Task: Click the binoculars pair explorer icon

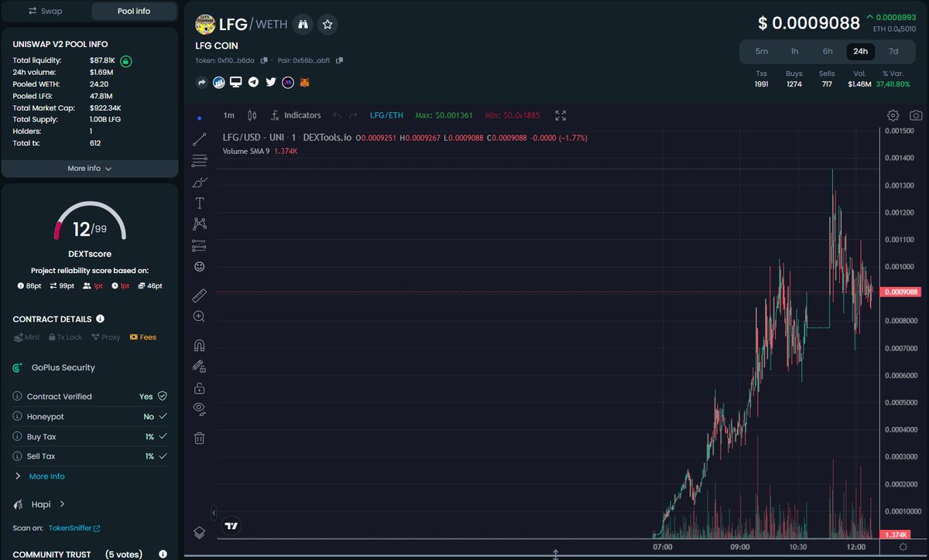Action: (304, 25)
